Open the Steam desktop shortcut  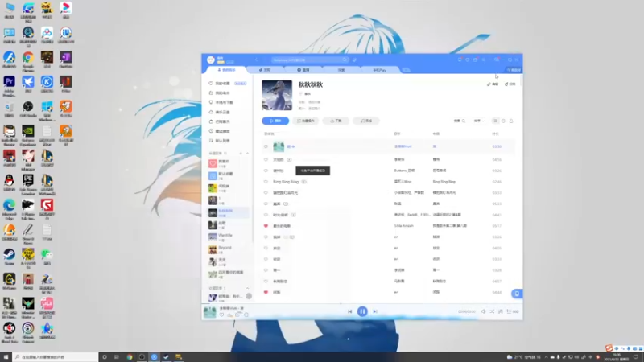[x=9, y=257]
